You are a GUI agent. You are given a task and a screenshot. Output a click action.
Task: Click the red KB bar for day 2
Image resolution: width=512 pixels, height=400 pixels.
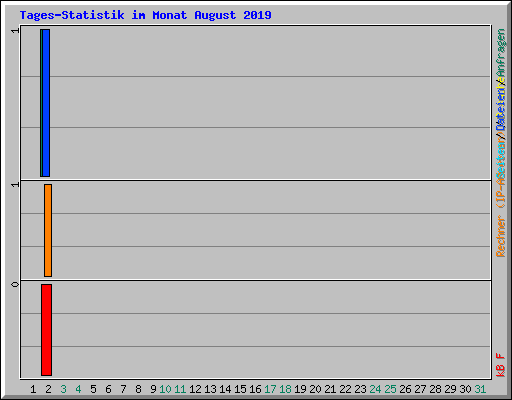tap(47, 330)
